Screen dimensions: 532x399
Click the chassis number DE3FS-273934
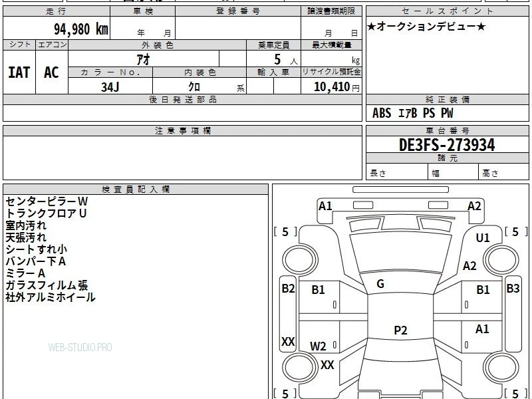click(x=447, y=145)
